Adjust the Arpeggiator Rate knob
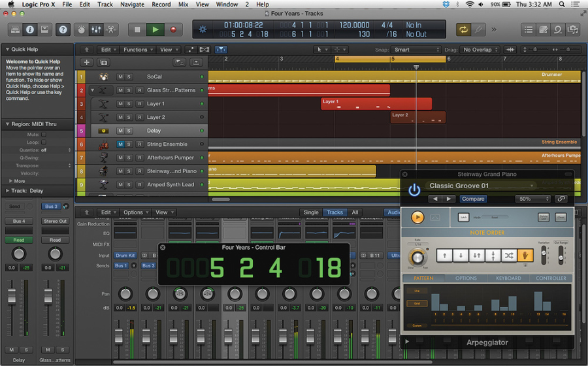 coord(417,258)
